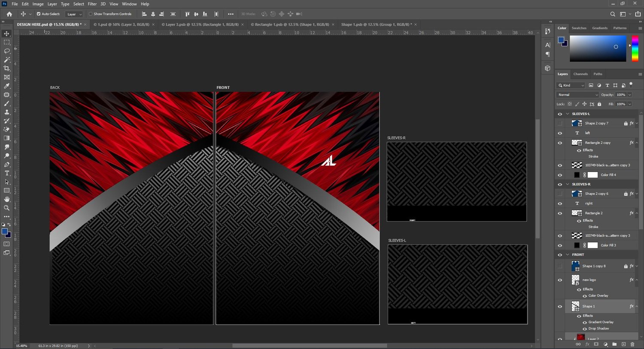Viewport: 644px width, 349px height.
Task: Open the Window menu
Action: [x=129, y=4]
